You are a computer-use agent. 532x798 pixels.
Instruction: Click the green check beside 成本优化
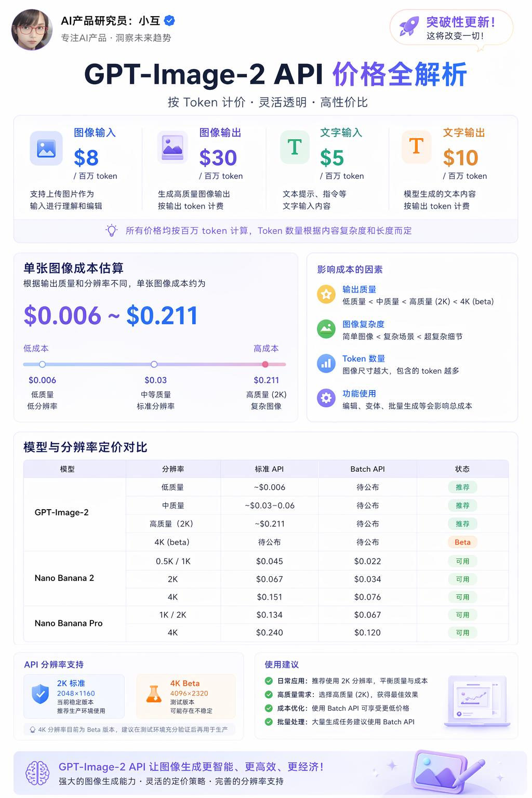click(x=269, y=708)
